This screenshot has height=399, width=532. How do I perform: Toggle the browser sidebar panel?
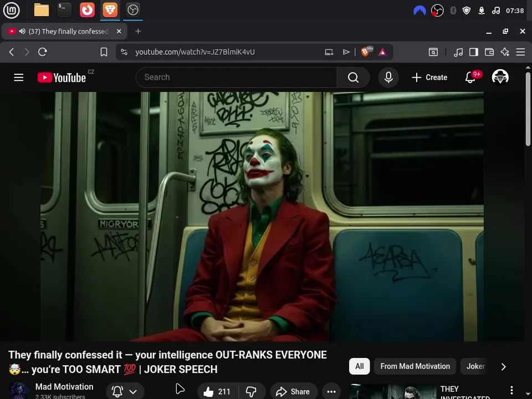click(474, 52)
